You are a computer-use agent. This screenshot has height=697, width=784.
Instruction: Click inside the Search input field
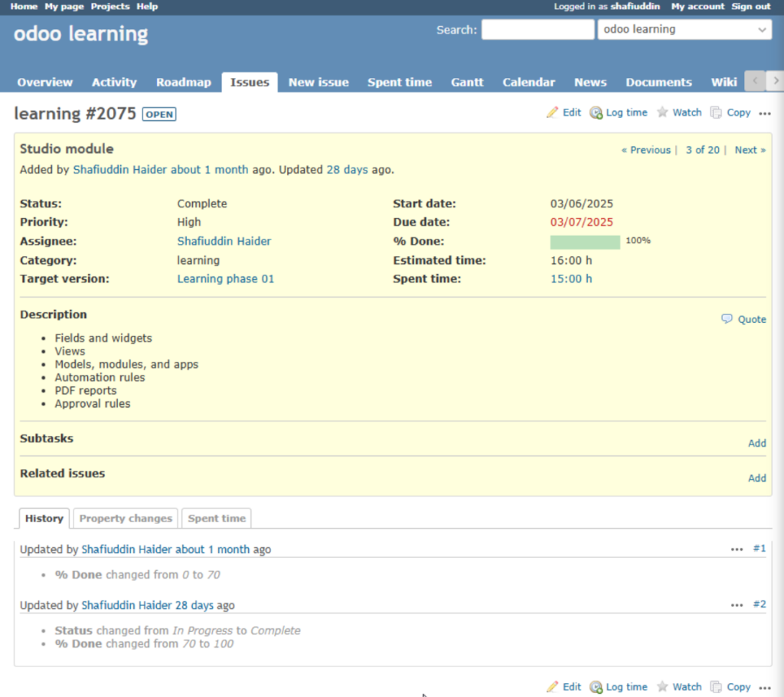pyautogui.click(x=536, y=30)
